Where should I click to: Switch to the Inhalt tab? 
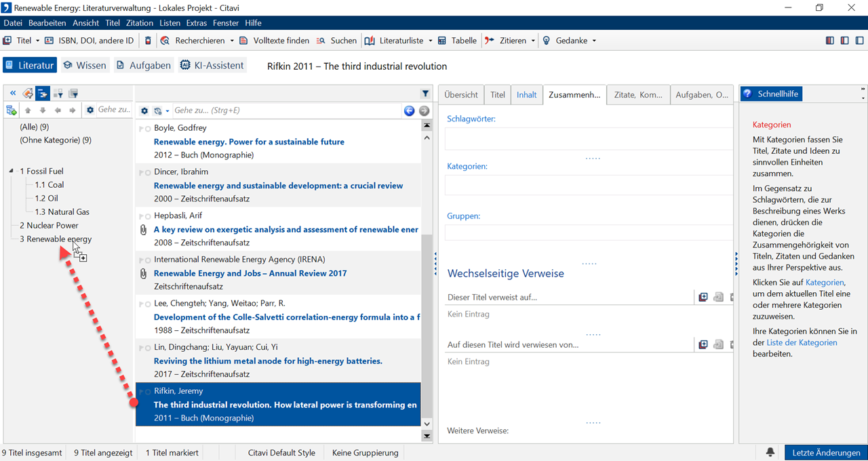point(526,95)
